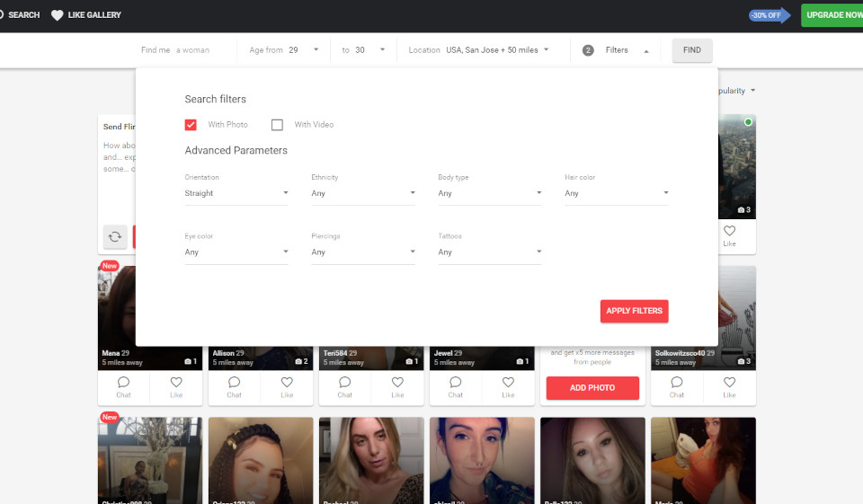Open chat with Teri584
This screenshot has height=504, width=863.
(x=345, y=386)
